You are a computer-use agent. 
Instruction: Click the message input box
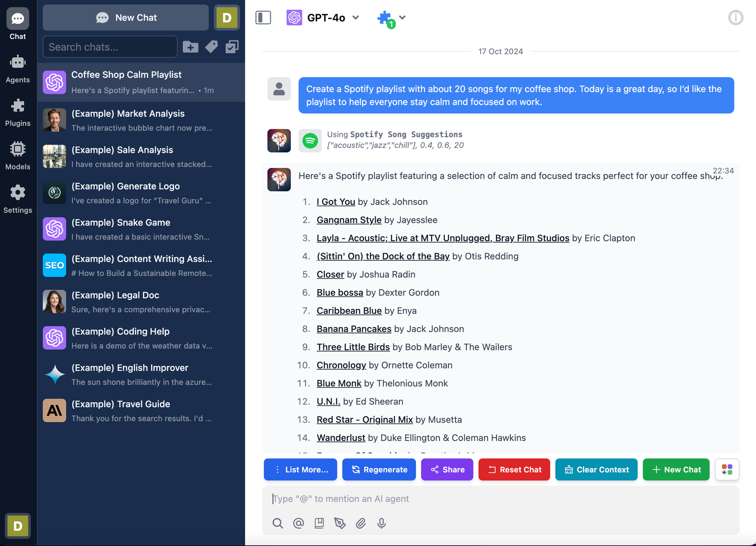click(x=501, y=499)
